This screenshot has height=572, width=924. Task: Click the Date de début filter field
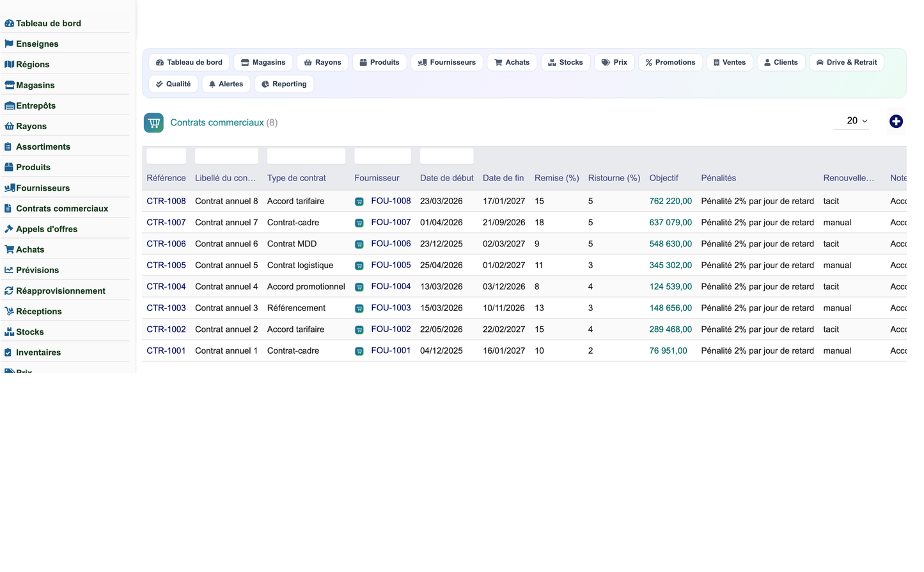(447, 156)
